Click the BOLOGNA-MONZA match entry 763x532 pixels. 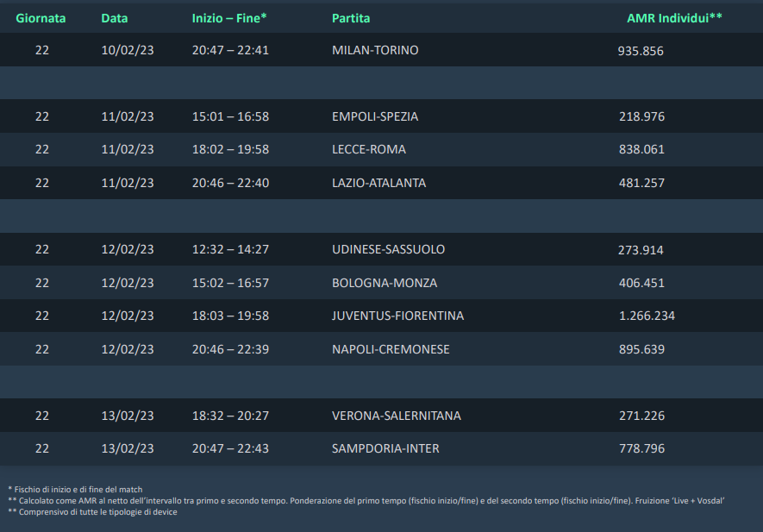[x=385, y=283]
